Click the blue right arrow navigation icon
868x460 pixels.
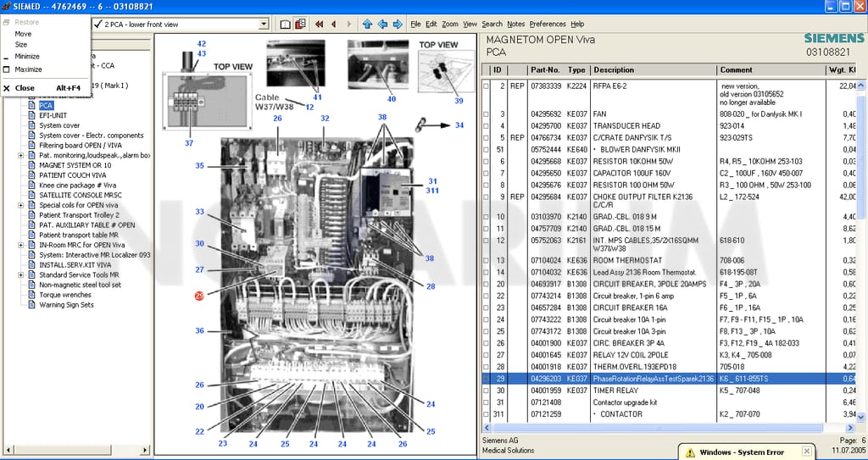point(398,25)
